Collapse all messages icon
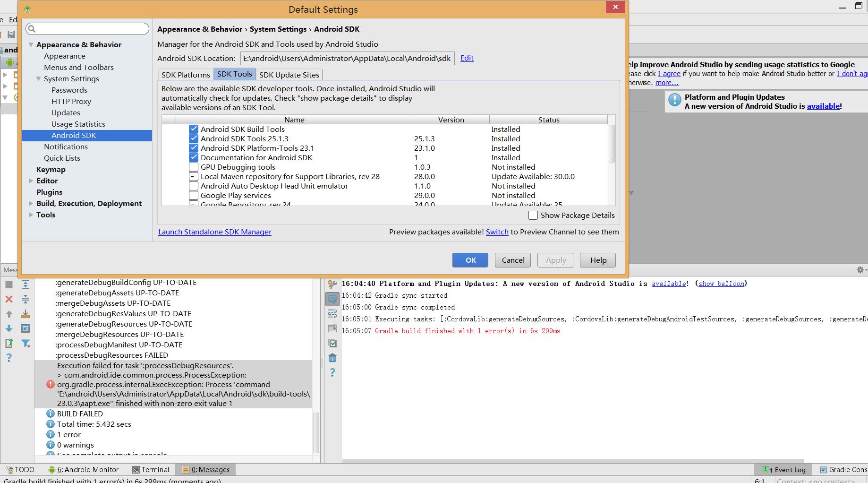The width and height of the screenshot is (868, 483). (26, 299)
